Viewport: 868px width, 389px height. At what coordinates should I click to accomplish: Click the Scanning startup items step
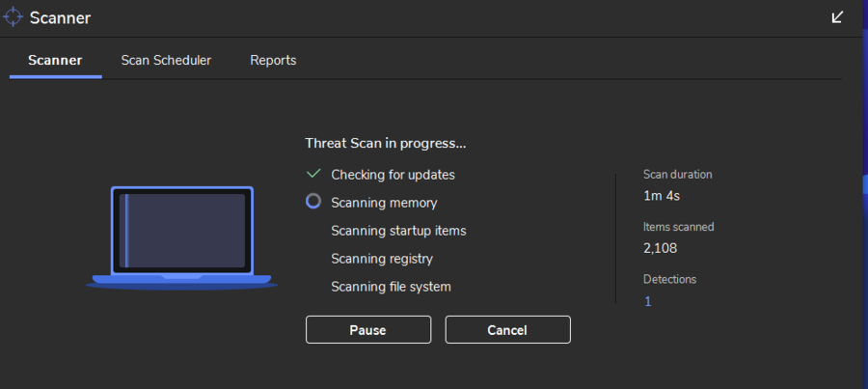[398, 231]
